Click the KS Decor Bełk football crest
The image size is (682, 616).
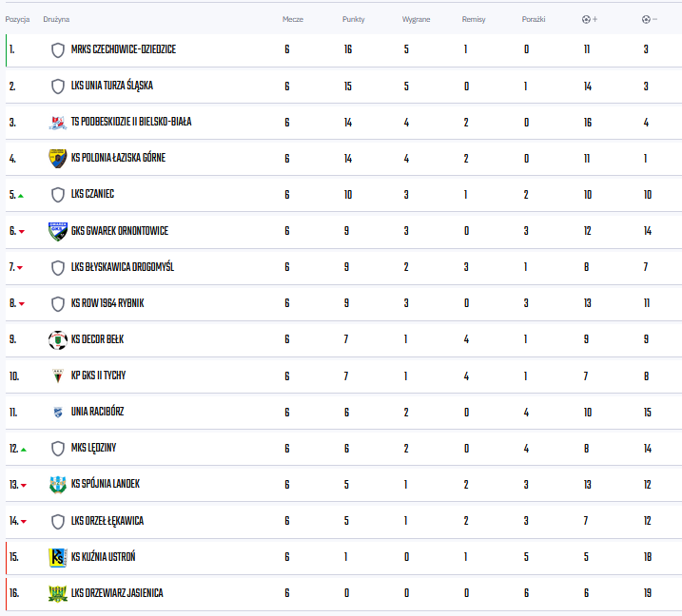57,340
